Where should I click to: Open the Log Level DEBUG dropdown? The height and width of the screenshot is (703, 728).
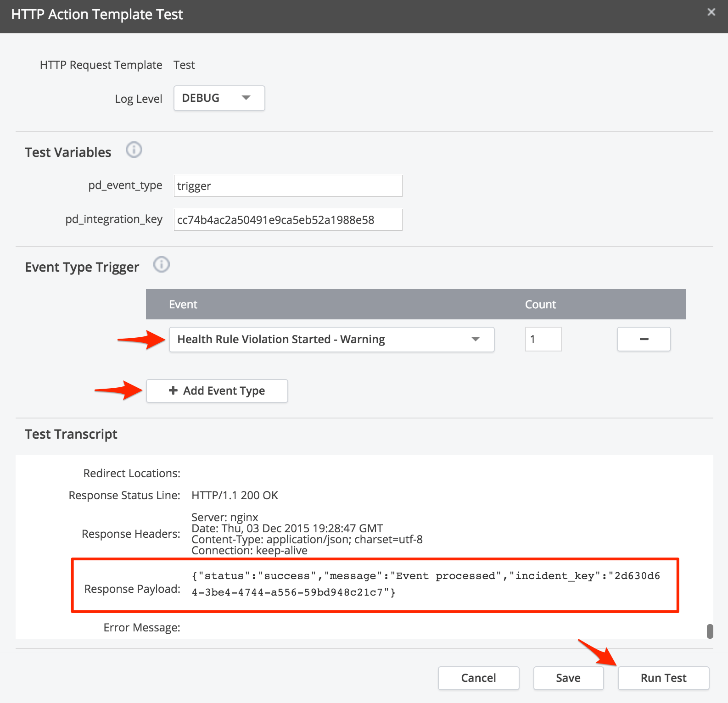click(219, 98)
